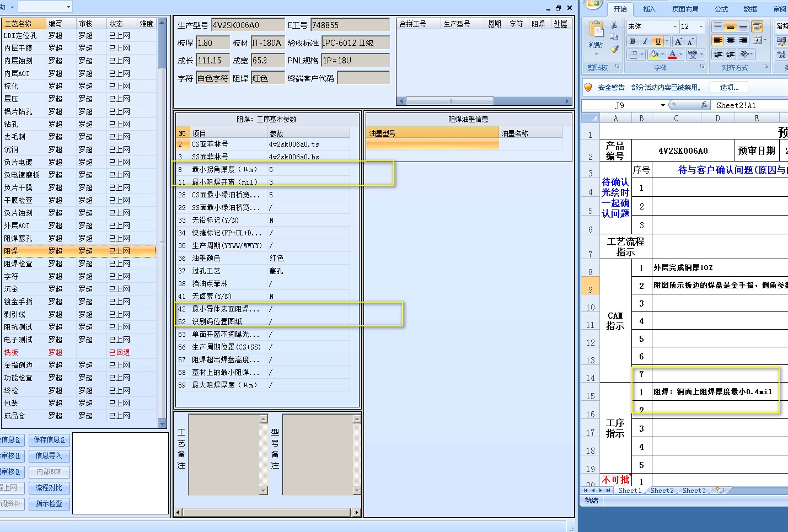788x532 pixels.
Task: Click the Increase Indent icon
Action: [x=730, y=54]
